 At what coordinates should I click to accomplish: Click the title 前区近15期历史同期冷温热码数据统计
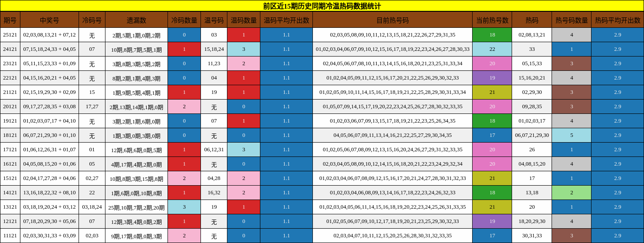click(322, 6)
